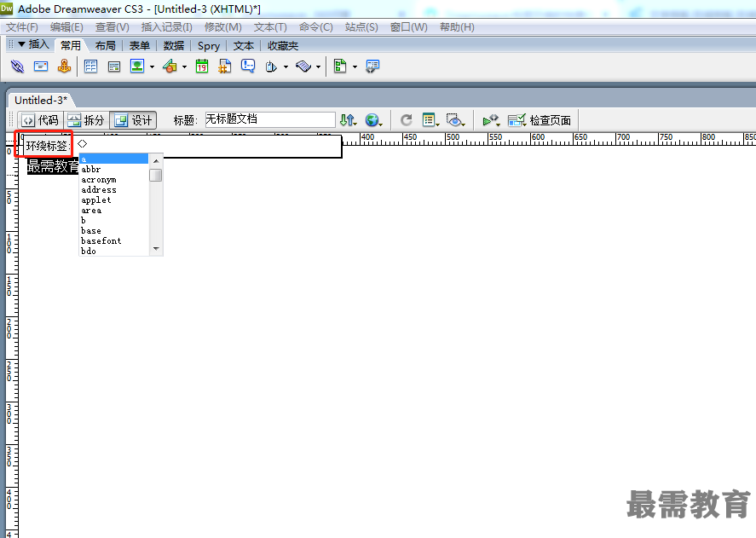756x538 pixels.
Task: Select tag 'address' in the list
Action: (x=114, y=189)
